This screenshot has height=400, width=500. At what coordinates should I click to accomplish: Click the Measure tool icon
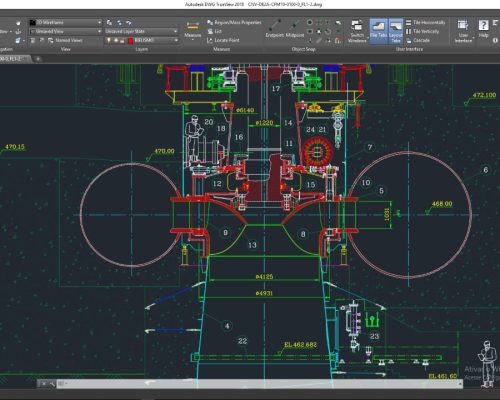pos(193,25)
